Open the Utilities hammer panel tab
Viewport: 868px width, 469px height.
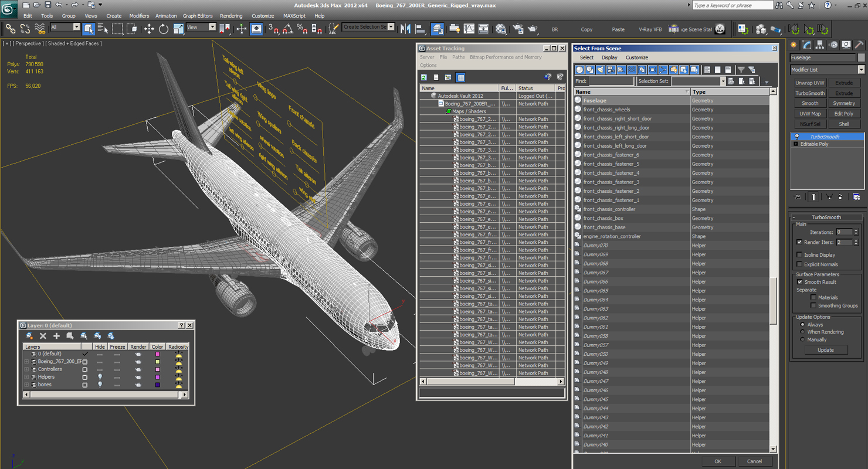tap(859, 45)
